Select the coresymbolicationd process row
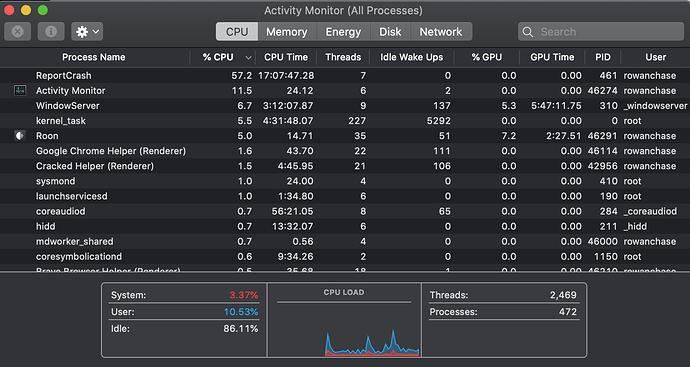Image resolution: width=690 pixels, height=367 pixels. pyautogui.click(x=345, y=257)
